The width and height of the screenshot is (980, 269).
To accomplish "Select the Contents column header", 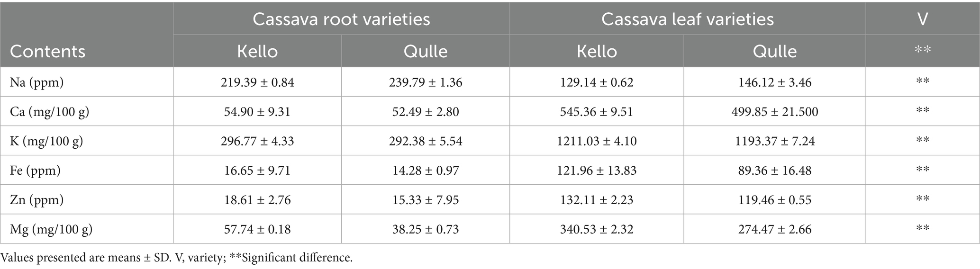I will [47, 51].
